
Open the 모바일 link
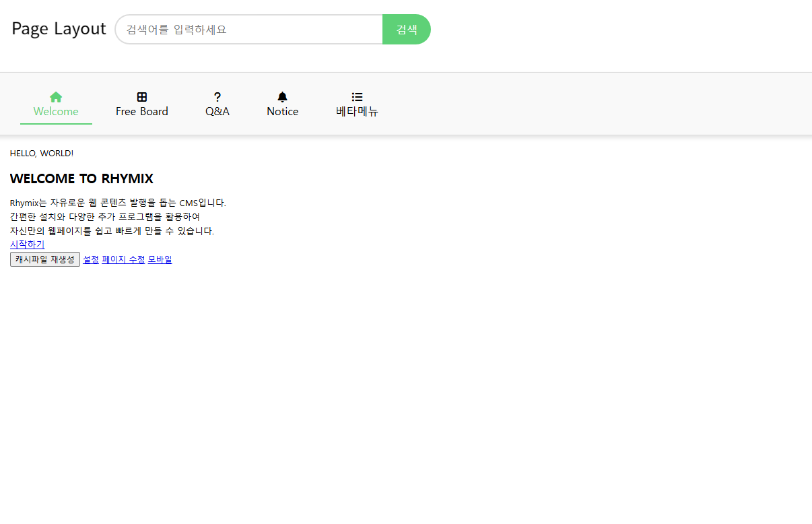[160, 259]
